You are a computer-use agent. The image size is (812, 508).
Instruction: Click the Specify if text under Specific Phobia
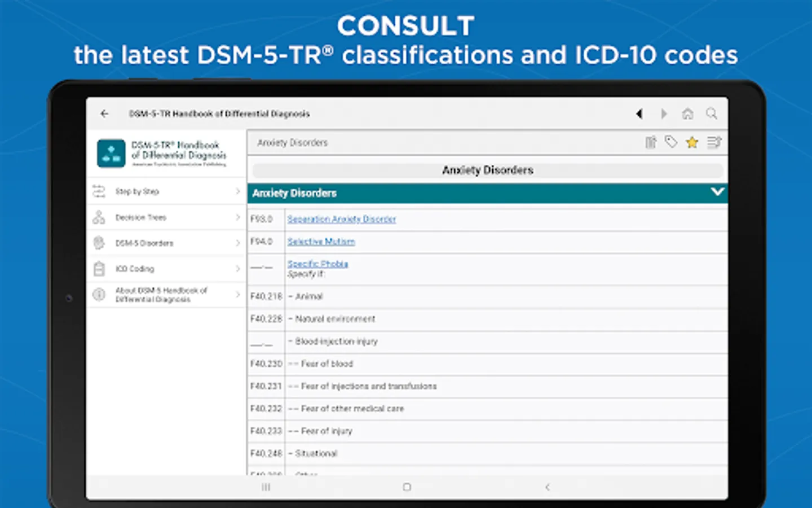306,274
